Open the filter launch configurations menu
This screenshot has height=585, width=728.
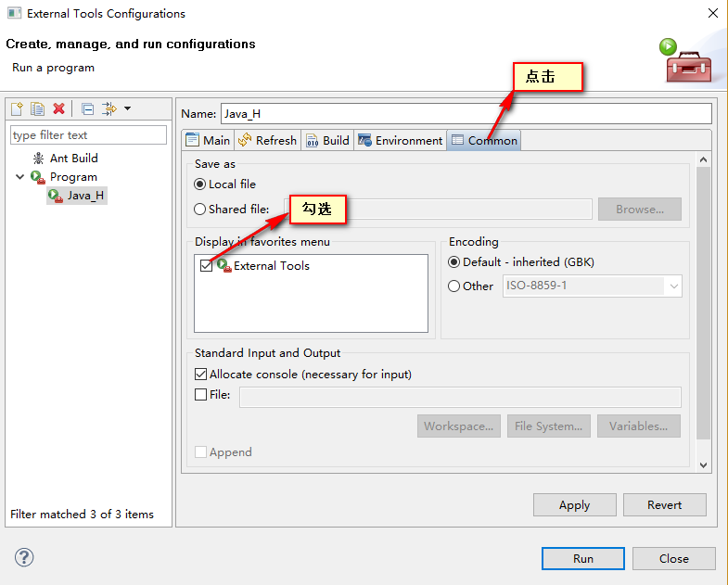click(128, 108)
